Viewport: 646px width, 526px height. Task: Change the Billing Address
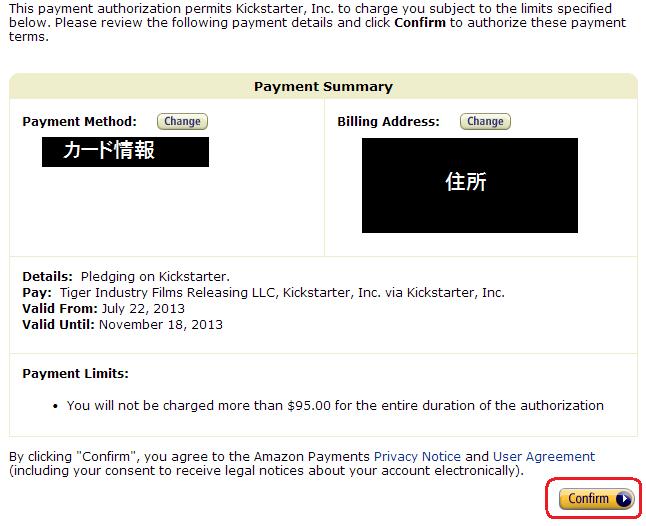click(x=485, y=122)
